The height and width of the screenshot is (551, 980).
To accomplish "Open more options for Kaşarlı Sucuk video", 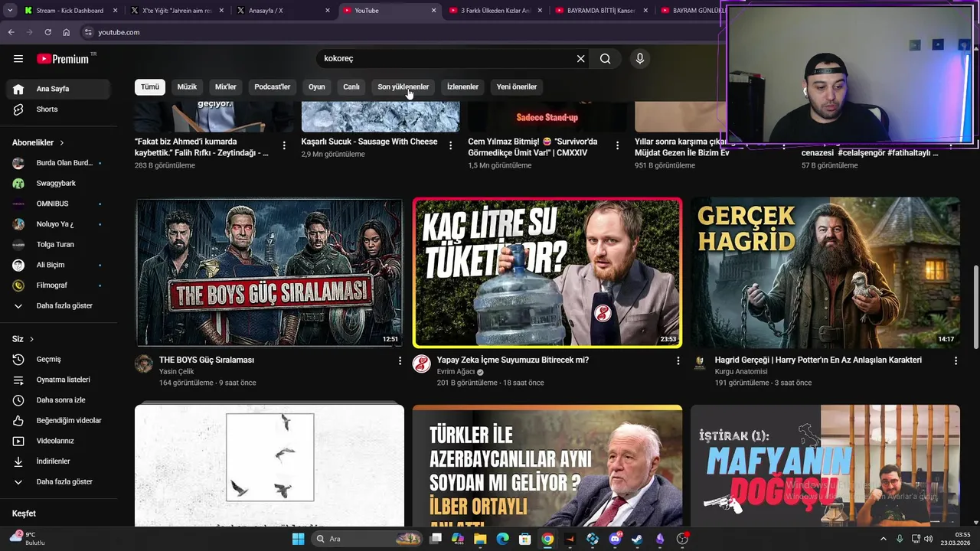I will click(x=450, y=145).
